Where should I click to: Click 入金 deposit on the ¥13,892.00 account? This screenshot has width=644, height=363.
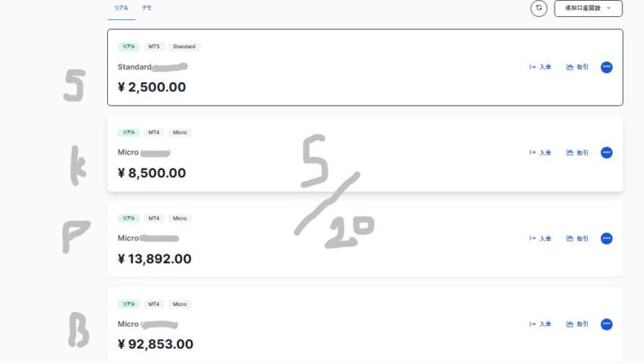click(540, 238)
